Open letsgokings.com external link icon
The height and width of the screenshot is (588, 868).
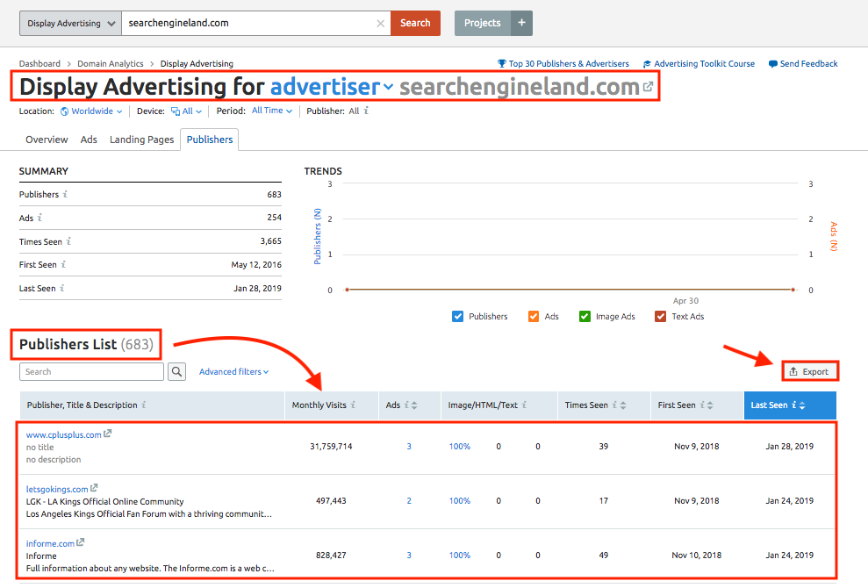94,488
